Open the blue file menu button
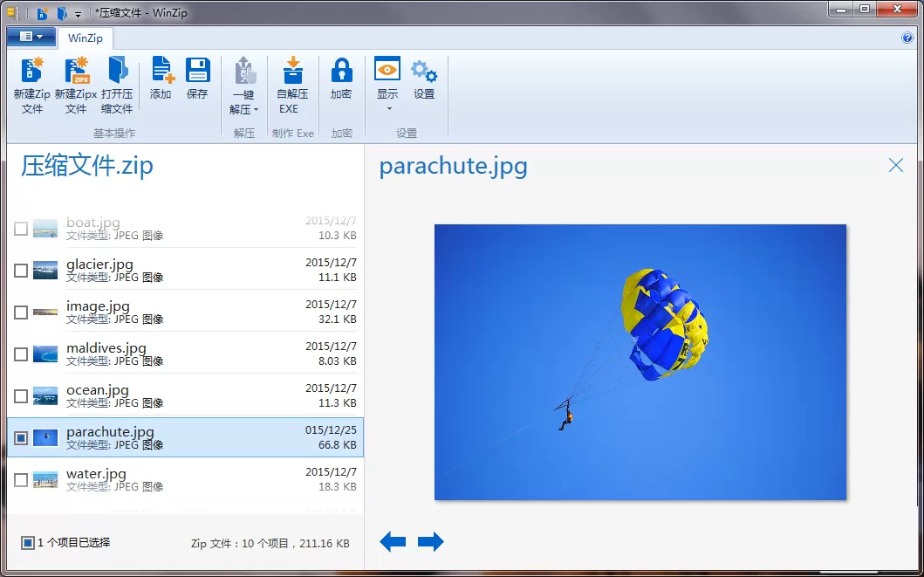 (31, 37)
